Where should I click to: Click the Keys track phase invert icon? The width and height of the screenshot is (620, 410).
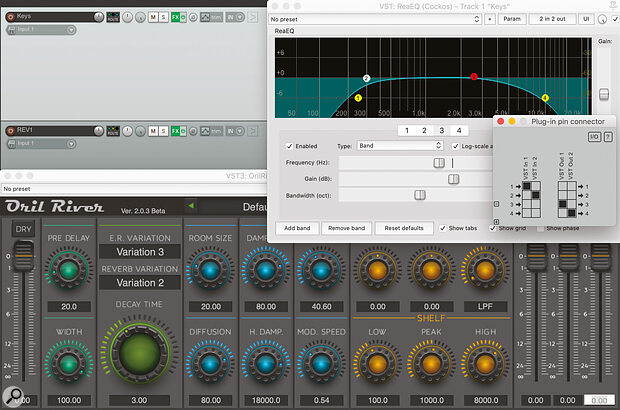click(193, 17)
